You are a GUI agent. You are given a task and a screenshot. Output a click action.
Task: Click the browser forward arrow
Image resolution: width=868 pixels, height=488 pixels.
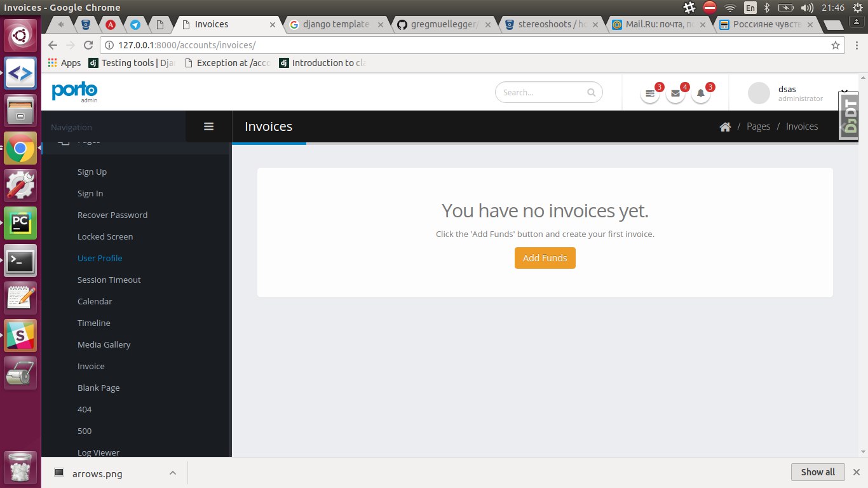pyautogui.click(x=71, y=45)
